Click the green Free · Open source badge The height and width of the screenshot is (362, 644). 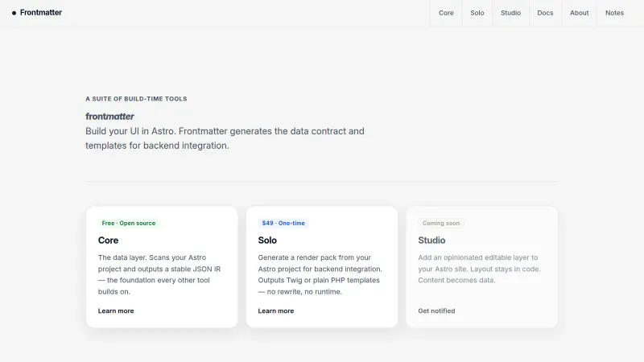click(x=129, y=223)
